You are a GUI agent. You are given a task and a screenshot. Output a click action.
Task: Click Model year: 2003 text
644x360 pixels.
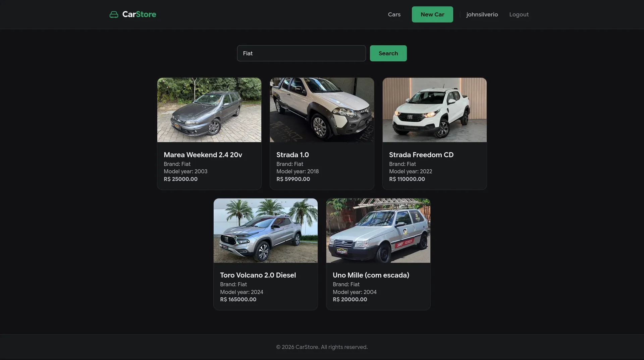(x=185, y=171)
